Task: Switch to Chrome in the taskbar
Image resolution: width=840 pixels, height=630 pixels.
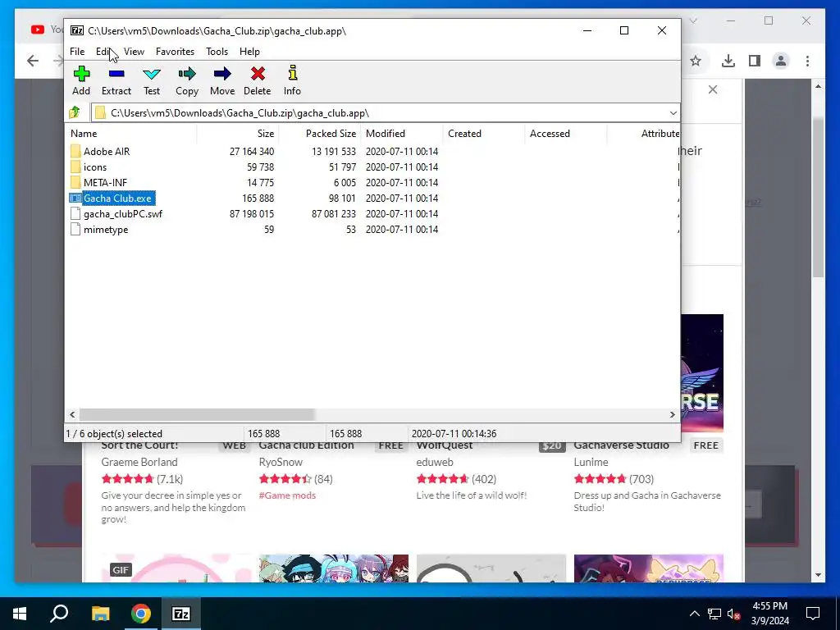Action: pyautogui.click(x=141, y=614)
